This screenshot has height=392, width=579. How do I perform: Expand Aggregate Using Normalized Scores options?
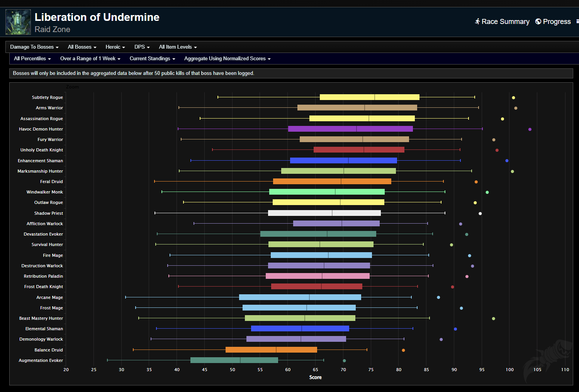(x=227, y=59)
